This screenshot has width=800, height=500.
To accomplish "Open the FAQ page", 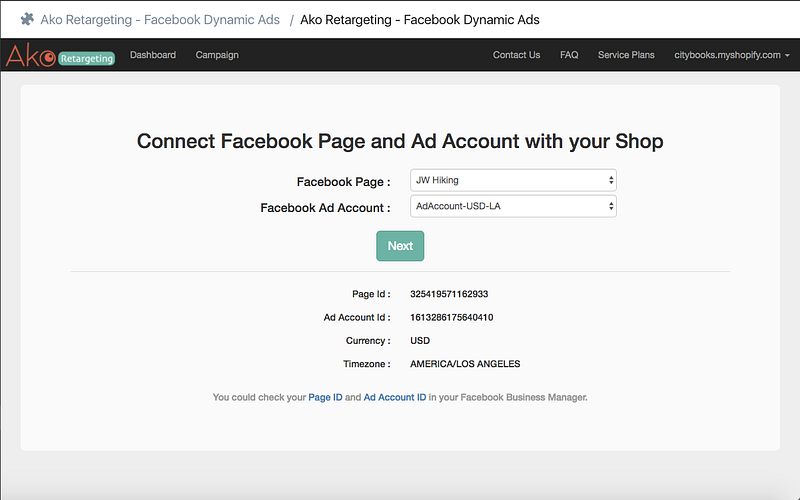I will pyautogui.click(x=569, y=55).
